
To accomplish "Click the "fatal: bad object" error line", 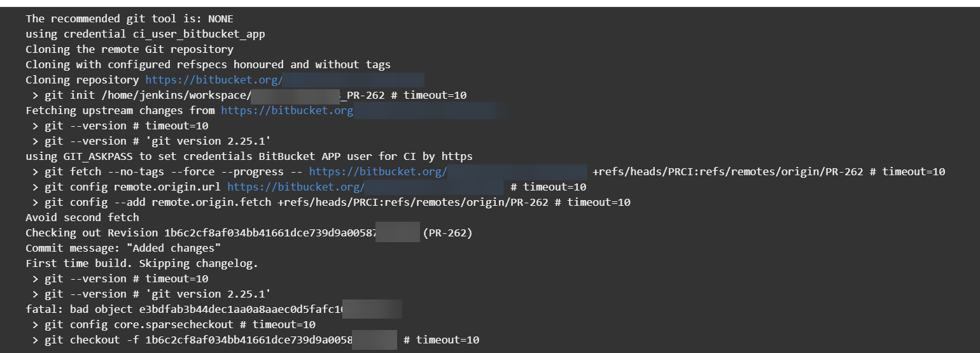I will 214,309.
